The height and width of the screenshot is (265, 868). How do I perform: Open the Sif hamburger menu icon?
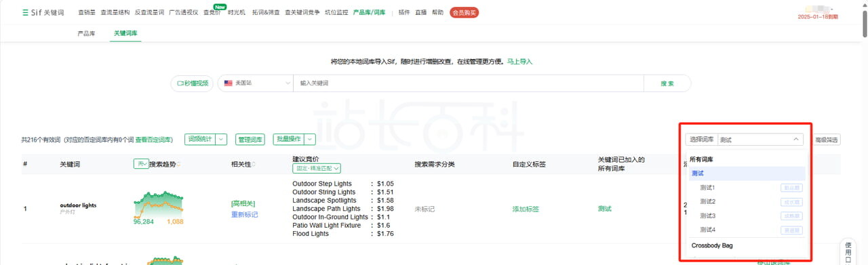[25, 12]
